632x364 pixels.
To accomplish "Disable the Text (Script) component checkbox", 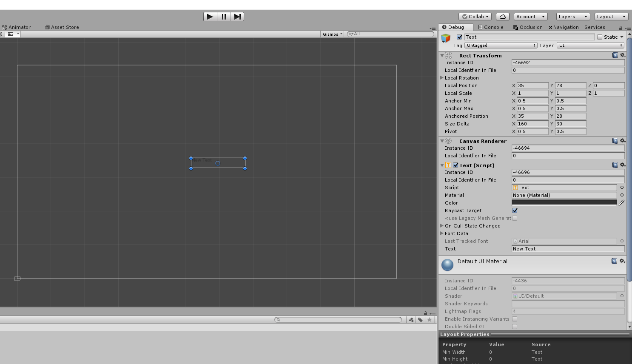I will click(455, 165).
